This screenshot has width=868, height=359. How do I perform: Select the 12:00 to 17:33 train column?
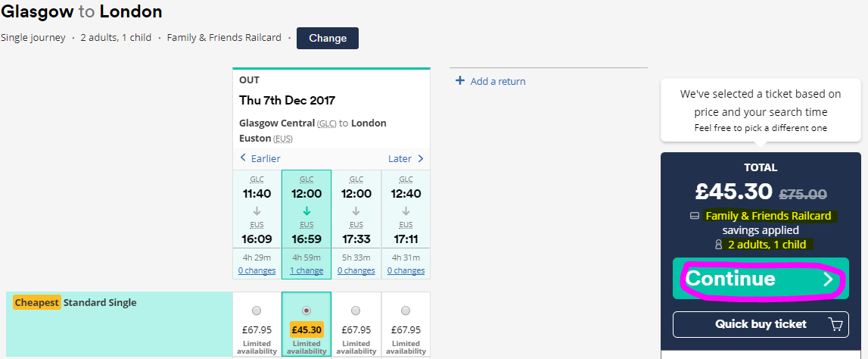pyautogui.click(x=356, y=208)
